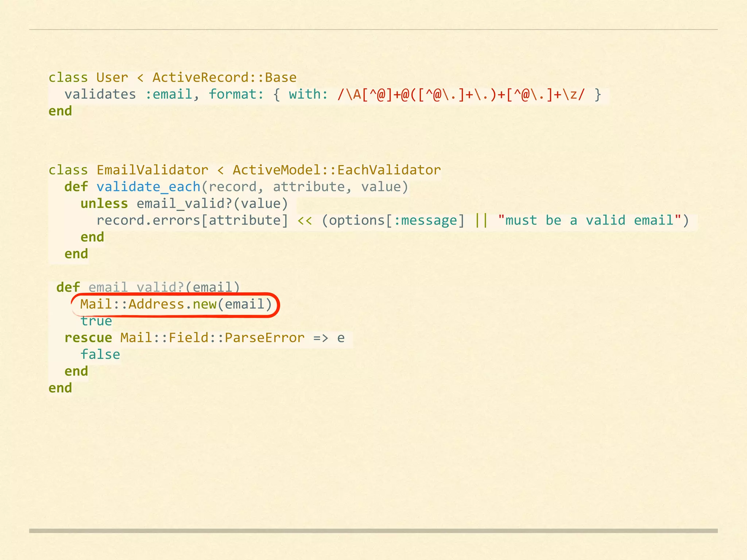Select the 'unless email_valid?(value)' line
This screenshot has height=560, width=747.
tap(184, 204)
